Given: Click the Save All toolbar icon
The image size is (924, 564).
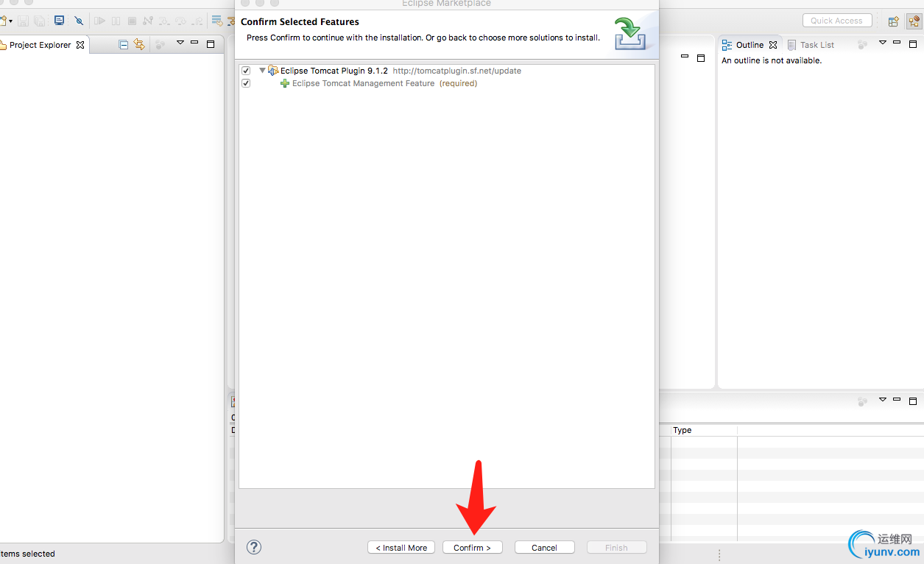Looking at the screenshot, I should [x=39, y=21].
